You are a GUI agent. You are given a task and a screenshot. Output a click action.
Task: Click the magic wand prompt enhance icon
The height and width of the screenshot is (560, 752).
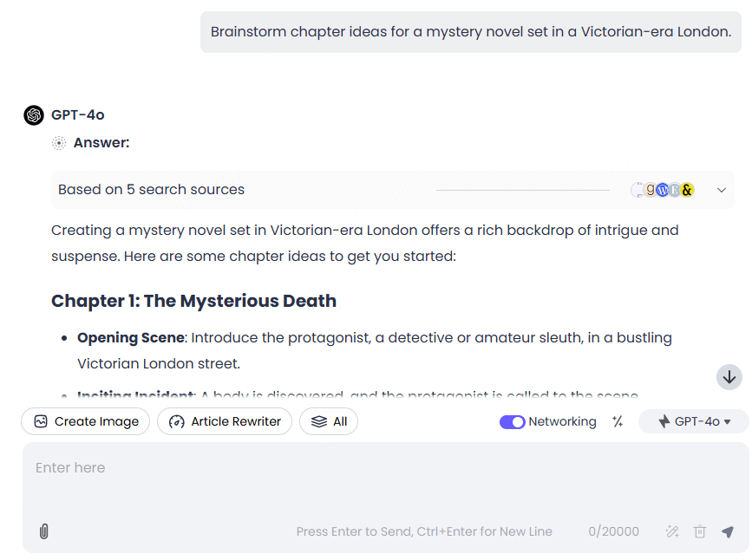click(672, 531)
